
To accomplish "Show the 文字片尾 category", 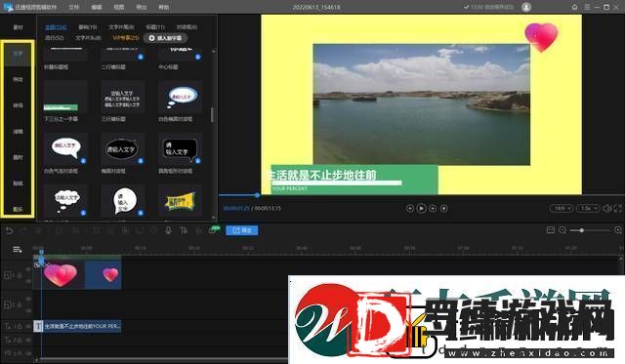I will point(121,27).
